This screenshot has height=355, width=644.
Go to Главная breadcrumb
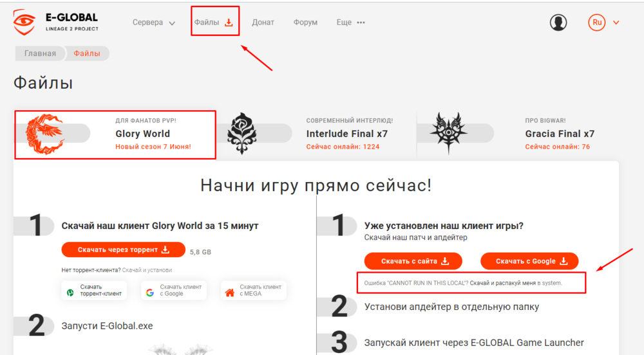[x=40, y=53]
